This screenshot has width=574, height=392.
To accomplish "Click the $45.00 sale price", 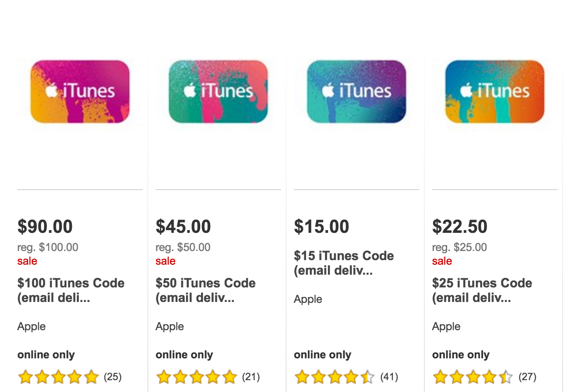I will coord(183,226).
